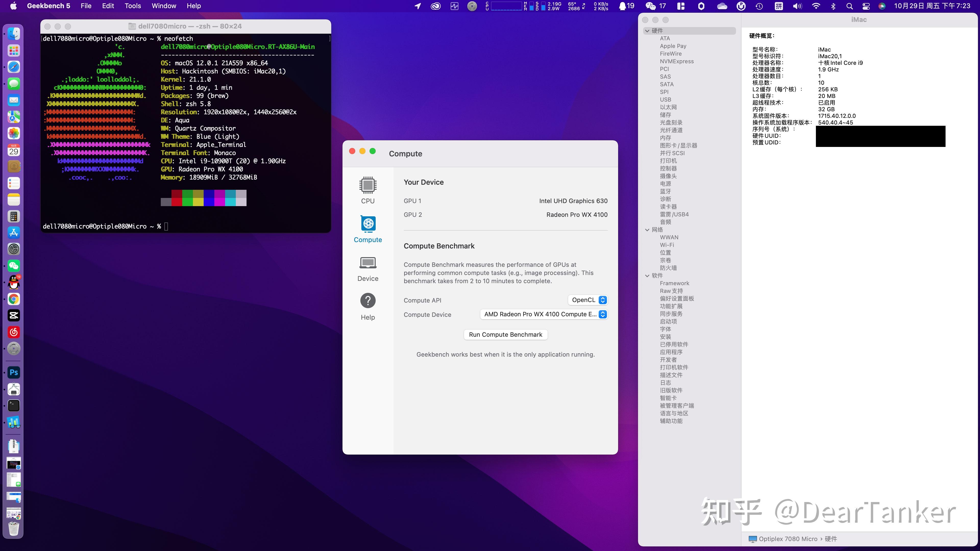Select 防火墙 under the 网络 section
The width and height of the screenshot is (980, 551).
coord(668,268)
